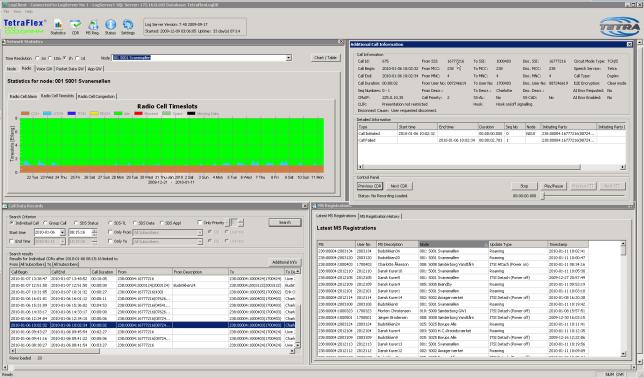This screenshot has height=378, width=644.
Task: Open the Radio Cell Congestion tab
Action: coord(97,96)
